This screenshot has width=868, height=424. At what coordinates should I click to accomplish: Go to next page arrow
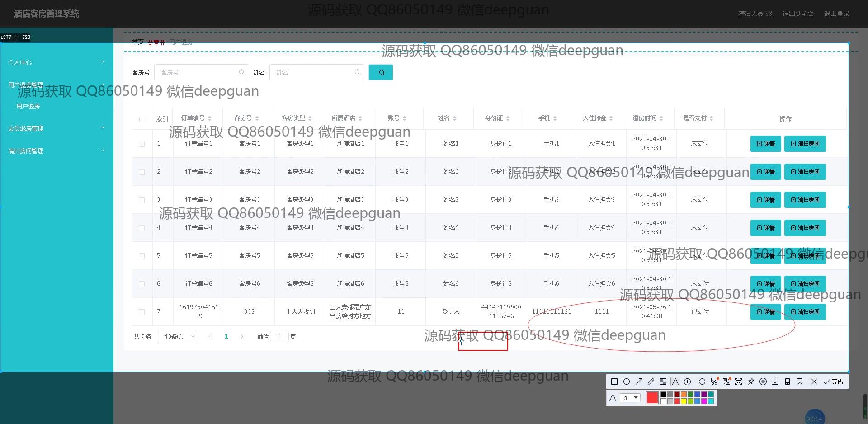point(242,337)
